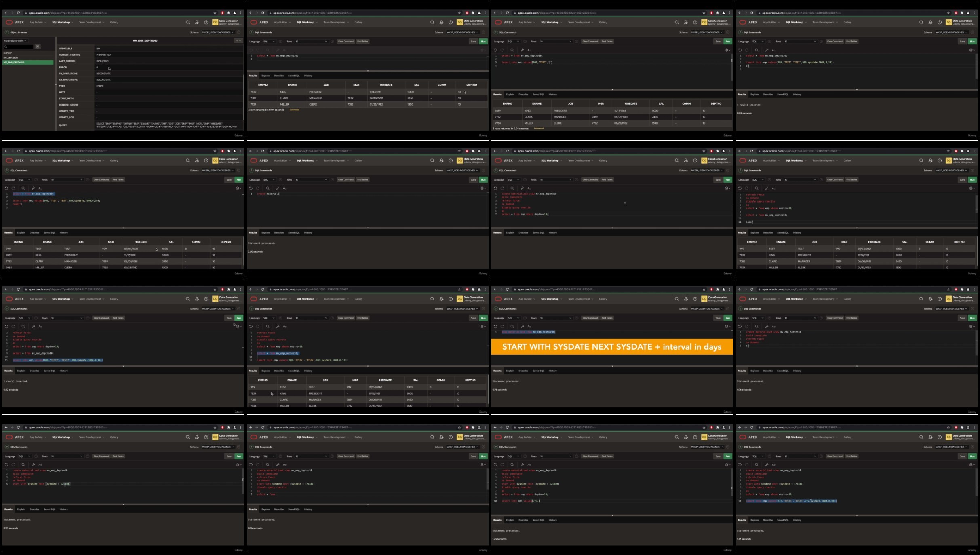Open History tab in the frame showing 2.60 seconds

(308, 232)
